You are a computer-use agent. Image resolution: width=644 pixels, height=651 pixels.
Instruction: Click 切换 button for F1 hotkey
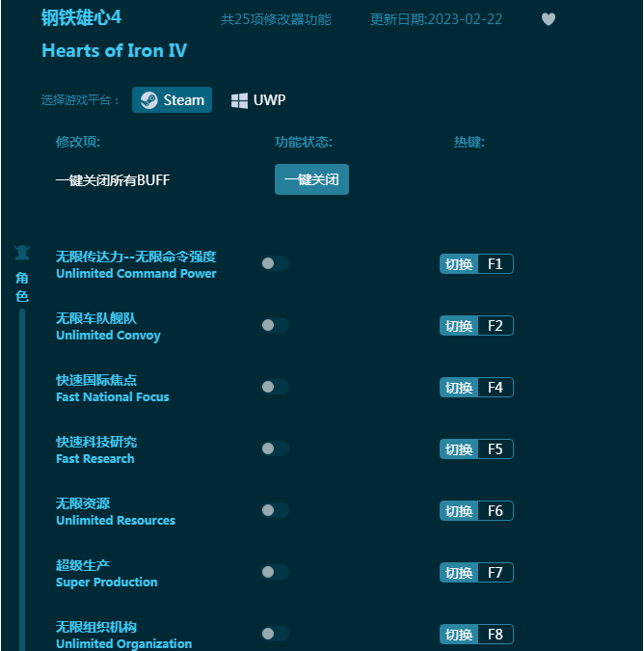point(459,264)
